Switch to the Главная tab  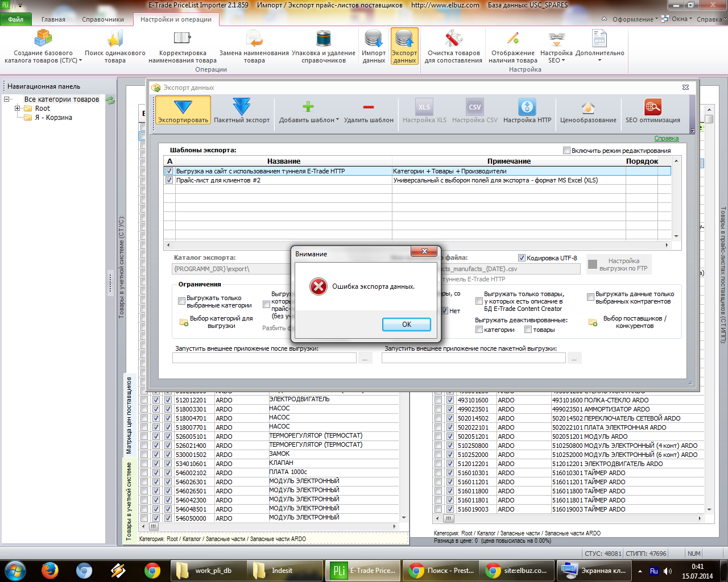[53, 19]
